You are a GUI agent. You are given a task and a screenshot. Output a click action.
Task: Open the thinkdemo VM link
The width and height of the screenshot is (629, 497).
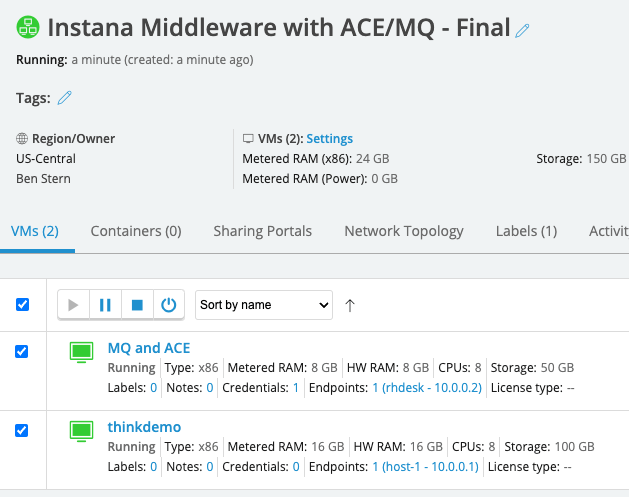(x=144, y=427)
